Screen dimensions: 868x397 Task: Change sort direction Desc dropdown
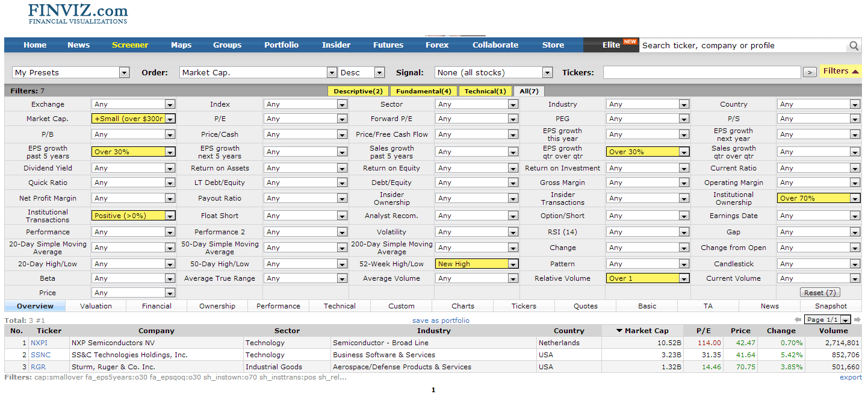[362, 72]
